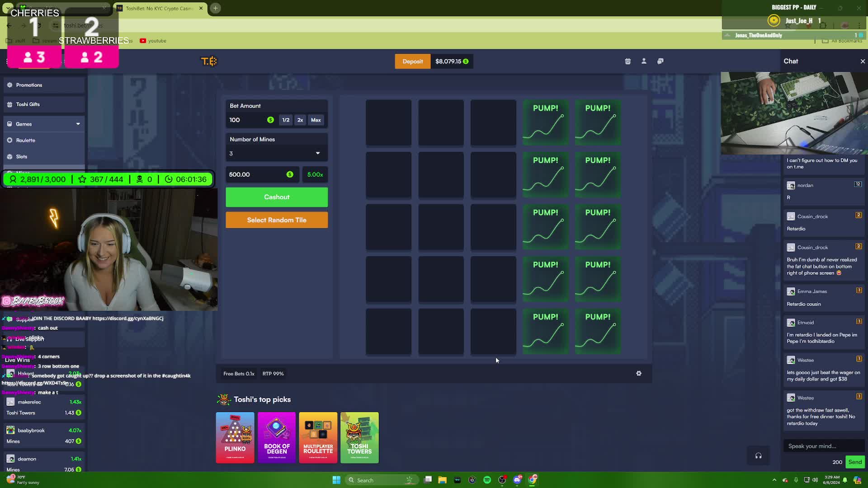Click the Toshi Gifts sidebar icon
Image resolution: width=868 pixels, height=488 pixels.
[x=10, y=104]
